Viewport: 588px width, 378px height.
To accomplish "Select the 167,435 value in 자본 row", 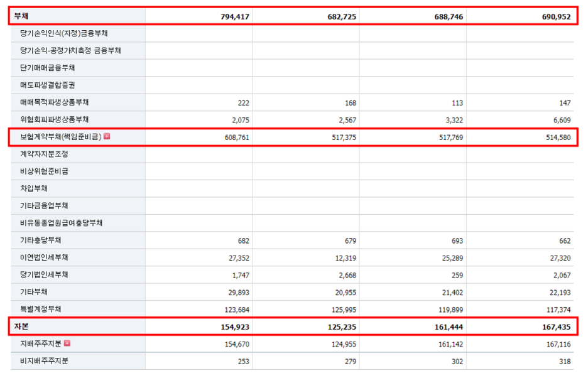I will click(x=556, y=327).
